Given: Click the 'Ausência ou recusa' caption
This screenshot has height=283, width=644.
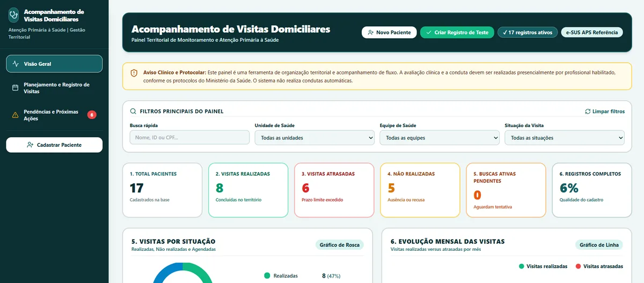Looking at the screenshot, I should [x=406, y=200].
